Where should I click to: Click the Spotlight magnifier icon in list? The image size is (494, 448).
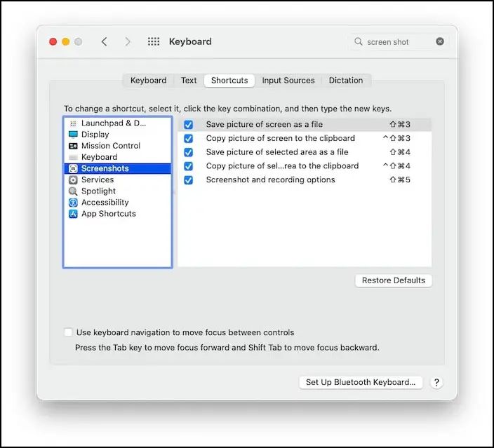(x=73, y=191)
